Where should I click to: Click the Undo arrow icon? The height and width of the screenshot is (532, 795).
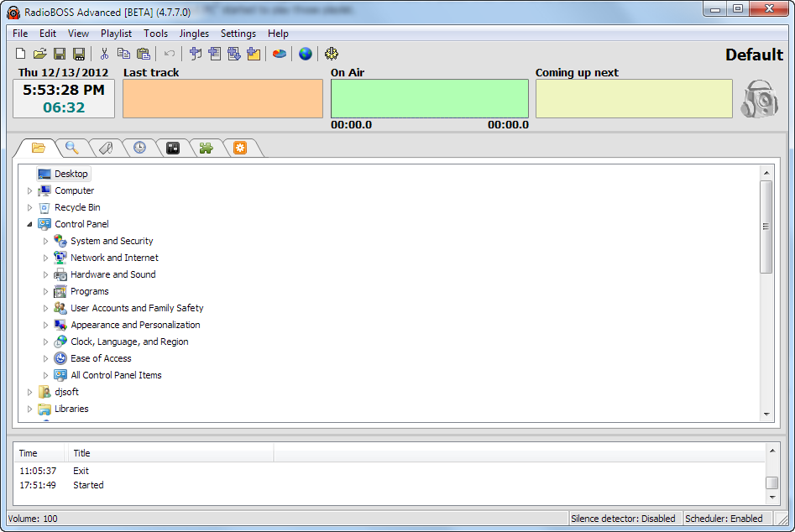pos(170,53)
